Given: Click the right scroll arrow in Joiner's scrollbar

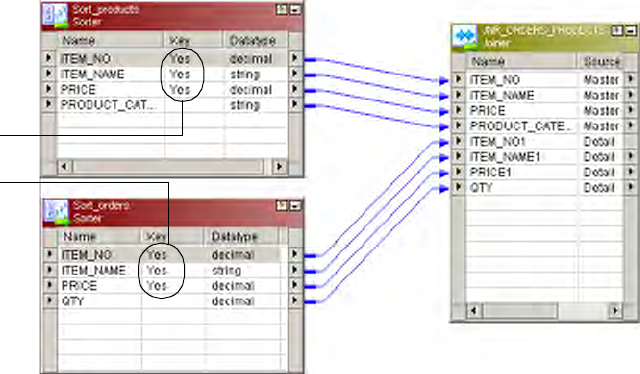Looking at the screenshot, I should 615,311.
